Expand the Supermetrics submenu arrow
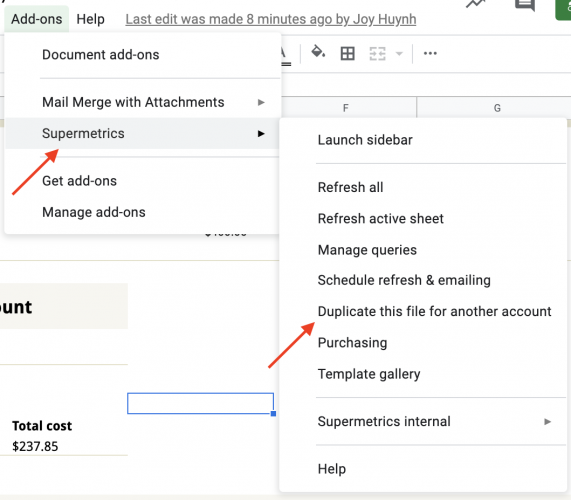 point(261,134)
